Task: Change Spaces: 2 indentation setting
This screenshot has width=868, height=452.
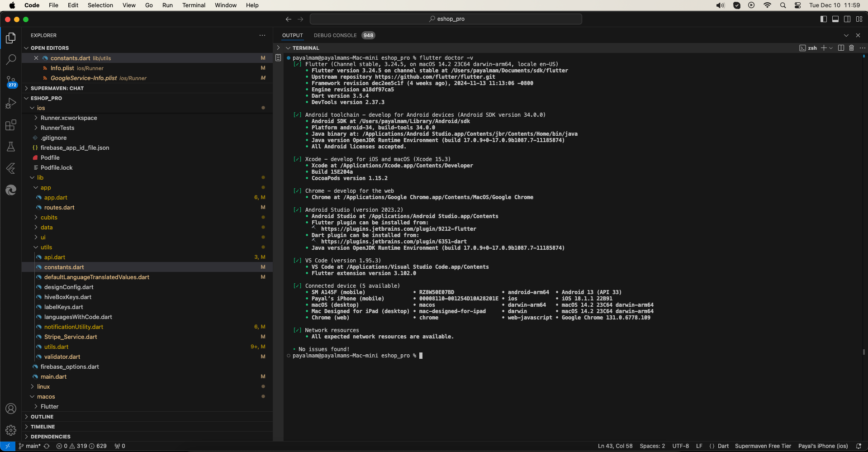Action: pyautogui.click(x=652, y=446)
